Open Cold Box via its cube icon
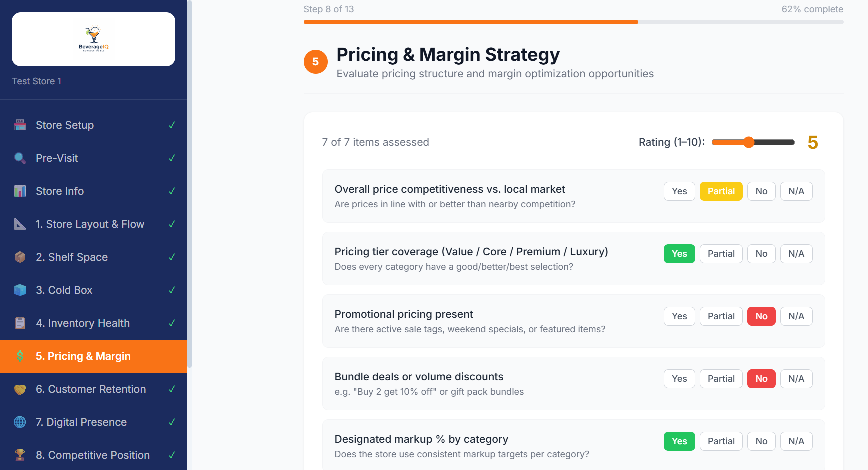 pos(20,290)
